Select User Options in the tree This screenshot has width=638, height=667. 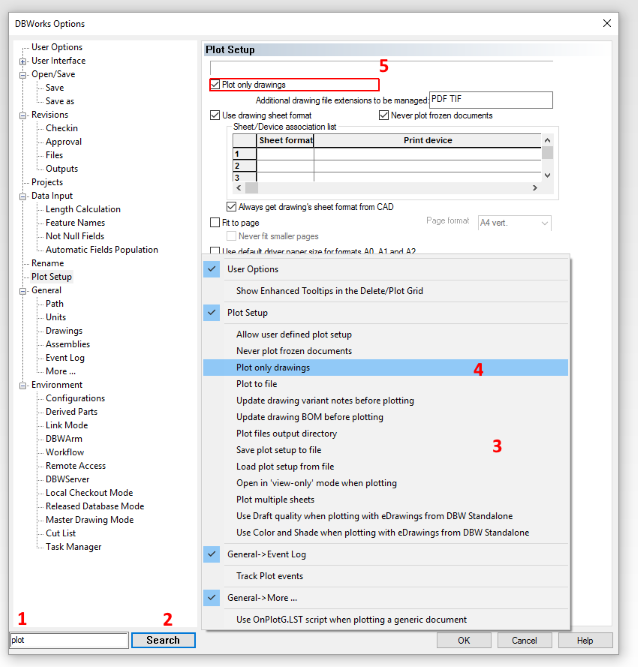click(57, 47)
